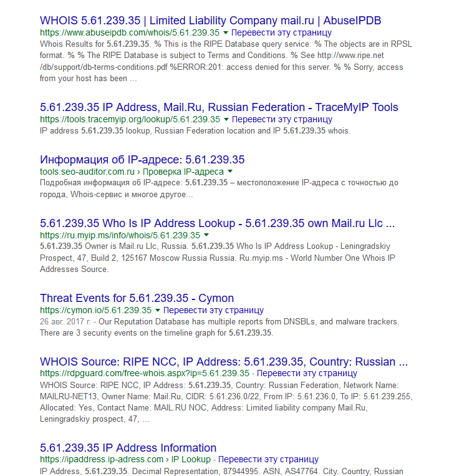
Task: Click the '26 авг. 2017 г.' date text
Action: pyautogui.click(x=65, y=321)
